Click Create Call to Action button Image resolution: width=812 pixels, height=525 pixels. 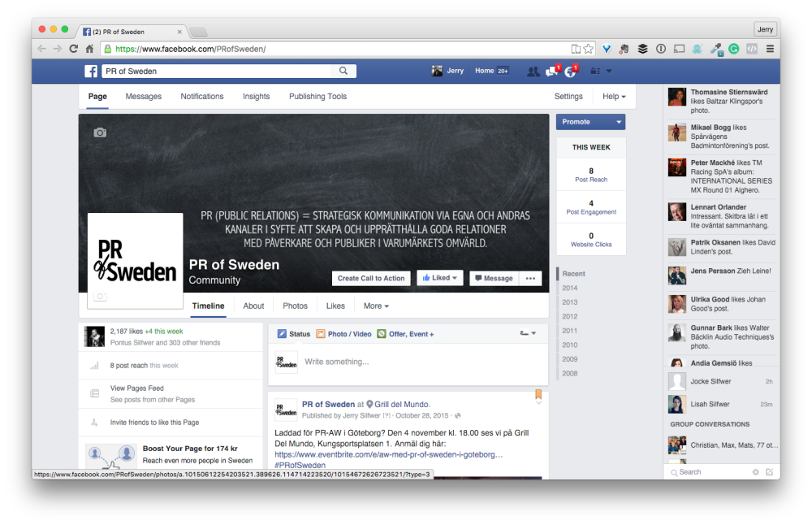pos(371,278)
